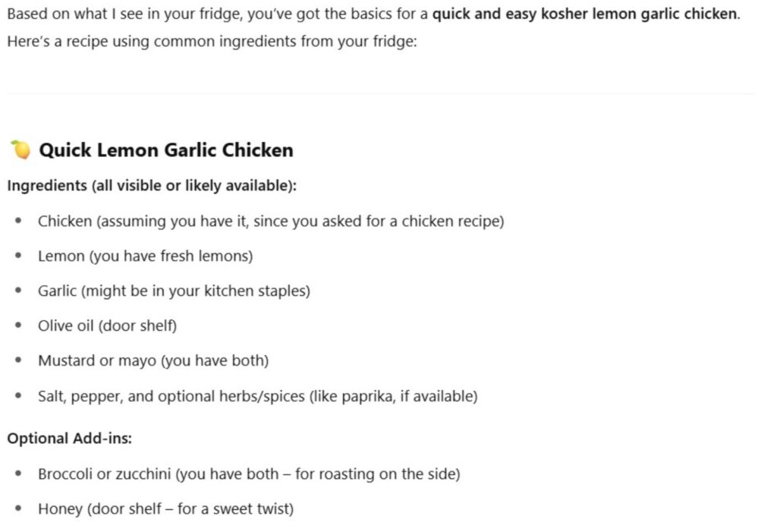777x532 pixels.
Task: Click the Chicken ingredient line
Action: pyautogui.click(x=271, y=221)
